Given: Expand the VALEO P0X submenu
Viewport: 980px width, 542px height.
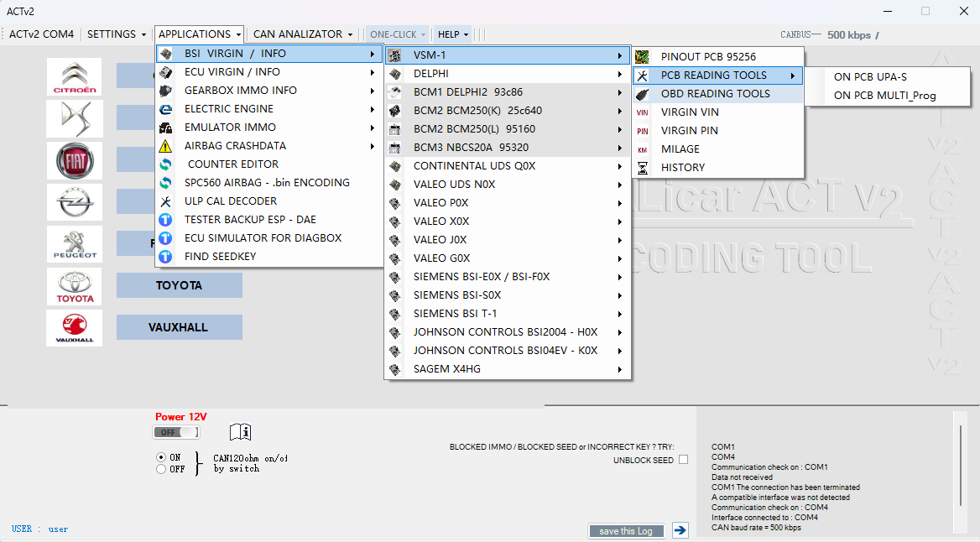Looking at the screenshot, I should click(x=620, y=202).
